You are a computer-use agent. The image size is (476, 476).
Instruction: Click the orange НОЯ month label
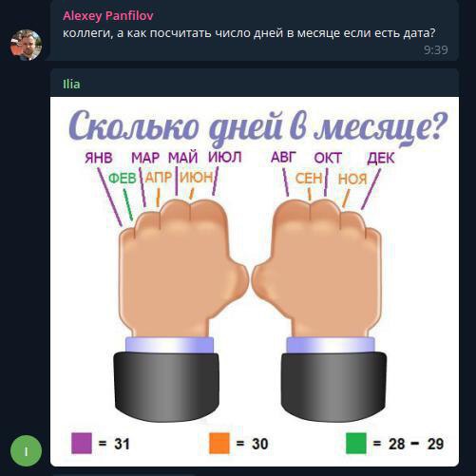pos(352,179)
